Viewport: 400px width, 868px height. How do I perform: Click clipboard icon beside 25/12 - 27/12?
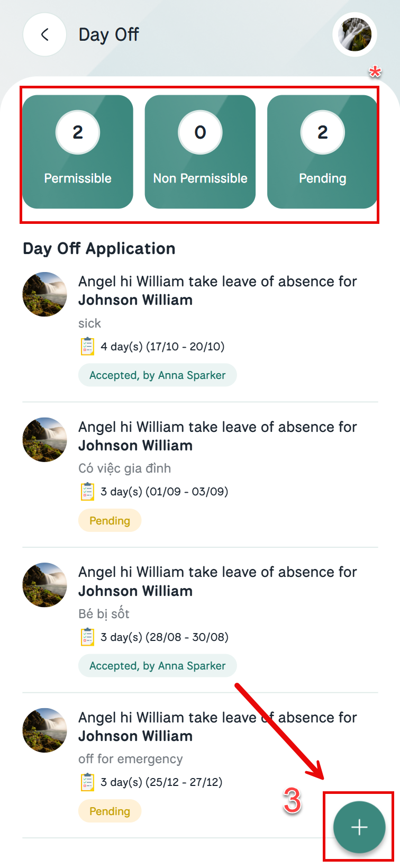coord(87,782)
